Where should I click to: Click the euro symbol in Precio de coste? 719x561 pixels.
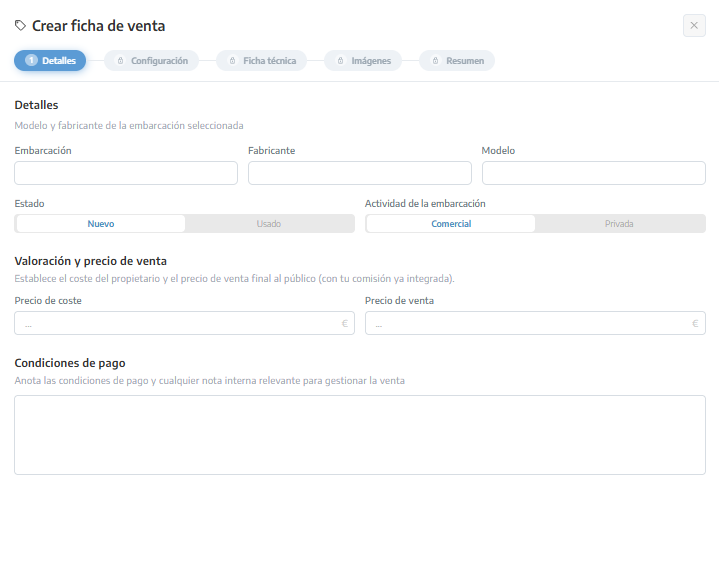(x=344, y=323)
